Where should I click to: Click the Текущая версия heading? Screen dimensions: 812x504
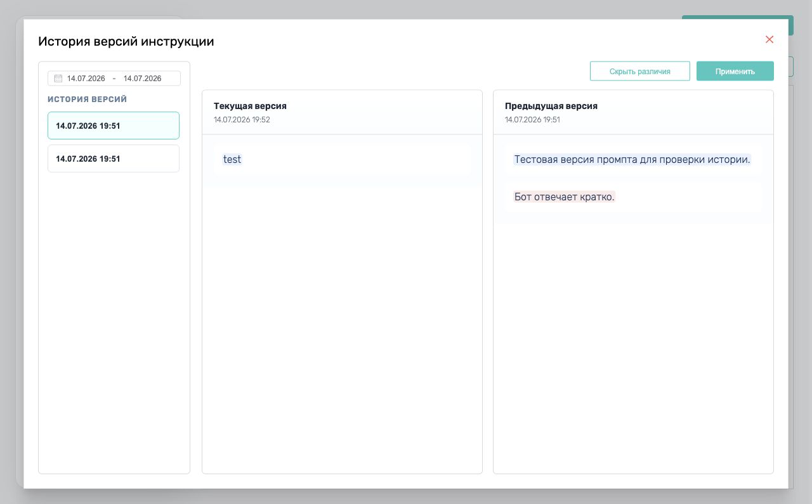click(x=250, y=106)
